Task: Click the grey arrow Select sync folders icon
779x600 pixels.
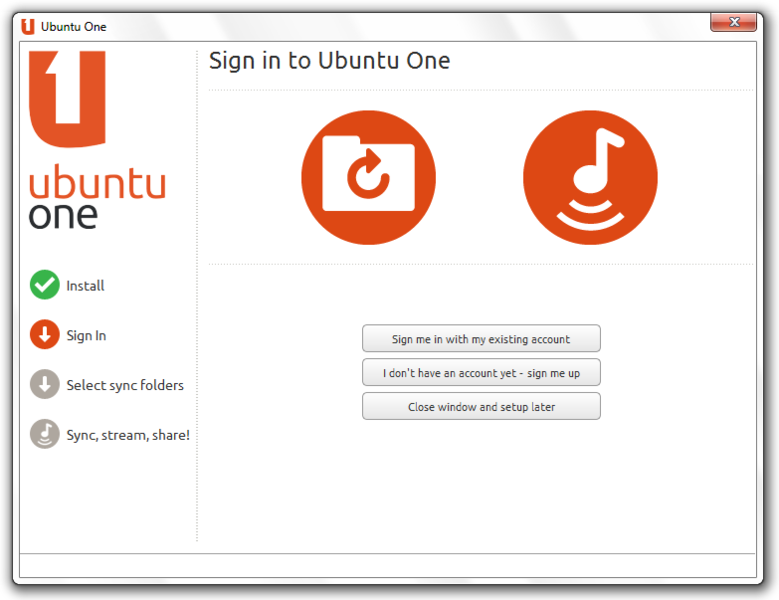Action: (45, 384)
